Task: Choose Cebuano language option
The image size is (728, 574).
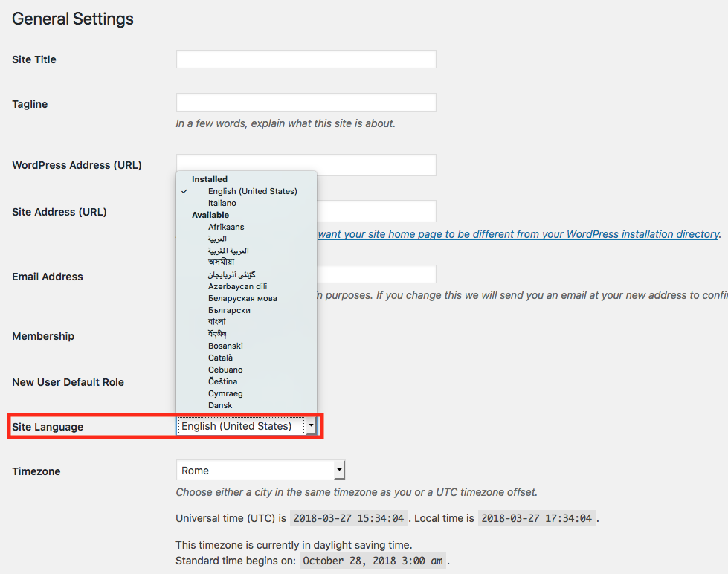Action: click(225, 370)
